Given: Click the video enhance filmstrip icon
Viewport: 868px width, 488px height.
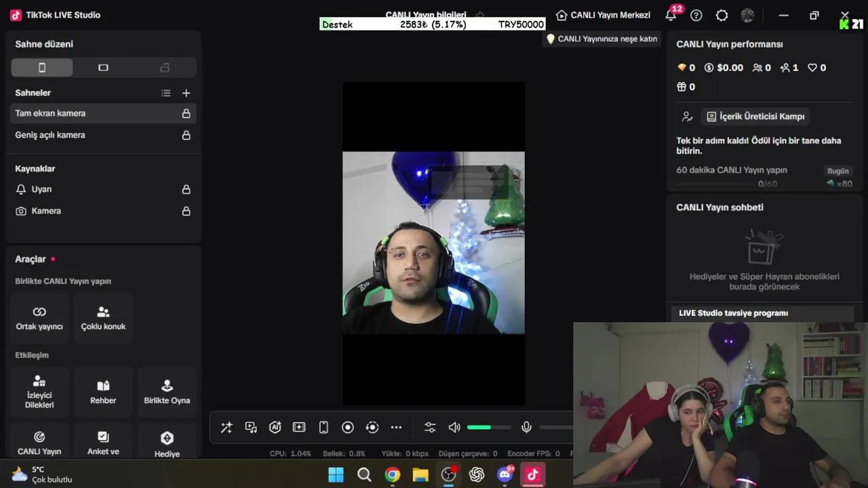Looking at the screenshot, I should click(x=299, y=427).
